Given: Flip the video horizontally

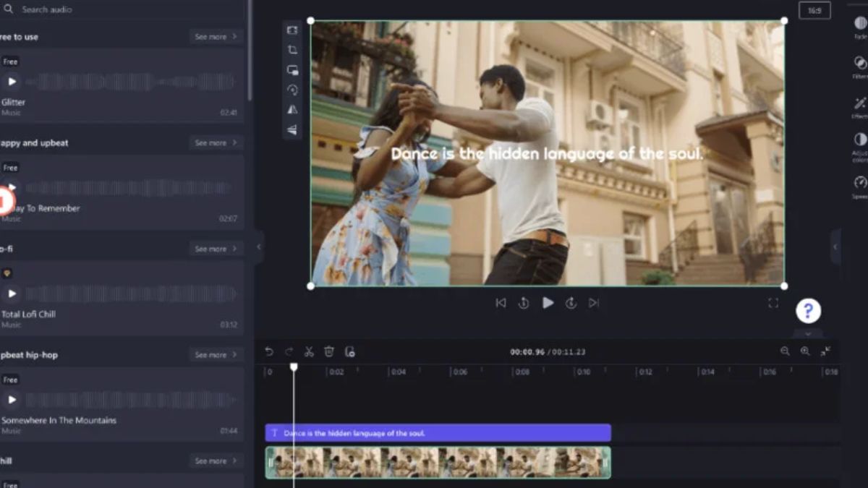Looking at the screenshot, I should click(x=292, y=108).
